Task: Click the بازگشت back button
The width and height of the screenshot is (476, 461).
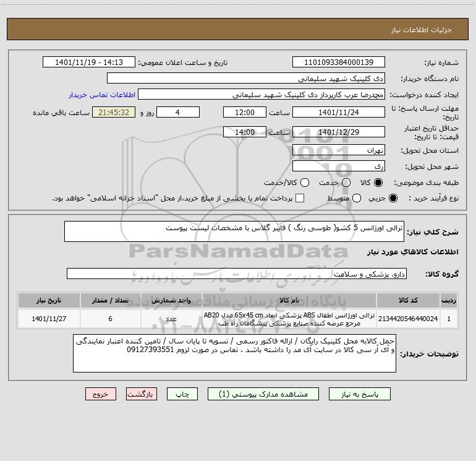Action: click(142, 394)
